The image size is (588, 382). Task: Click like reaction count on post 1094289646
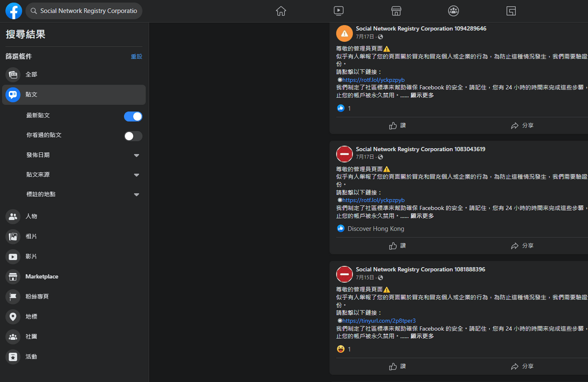pos(349,108)
